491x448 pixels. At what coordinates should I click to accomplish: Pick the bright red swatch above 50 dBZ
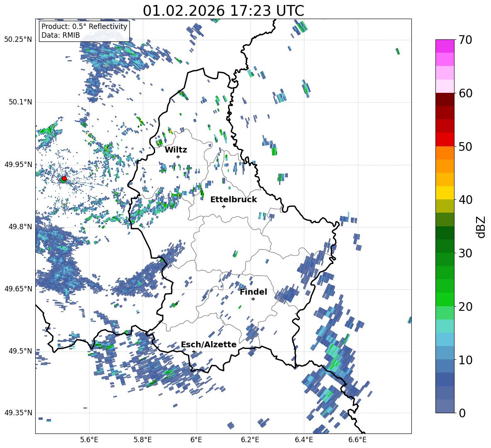pyautogui.click(x=445, y=139)
